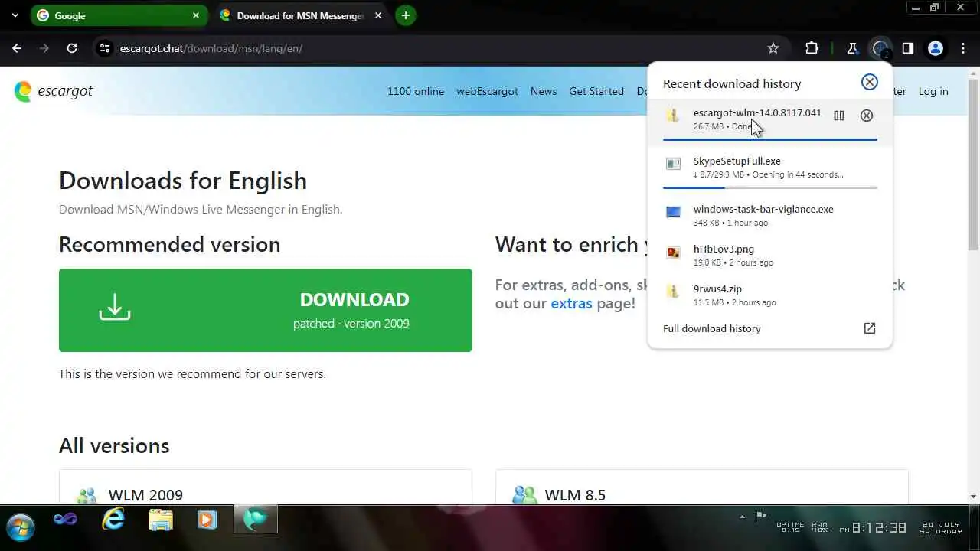Open Chrome Labs flask icon
The width and height of the screenshot is (980, 551).
tap(852, 48)
